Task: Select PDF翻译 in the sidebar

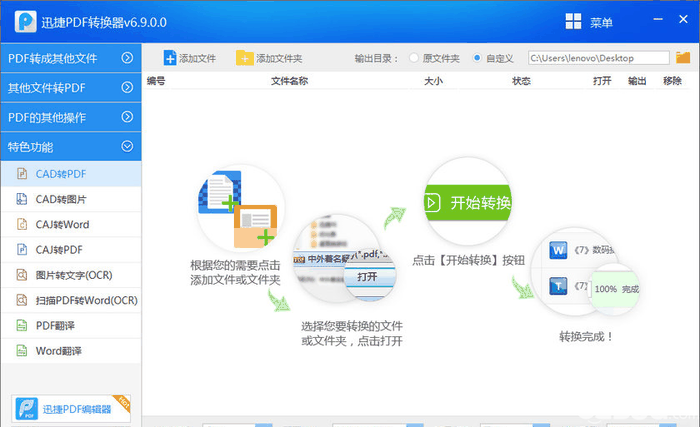Action: [x=71, y=326]
